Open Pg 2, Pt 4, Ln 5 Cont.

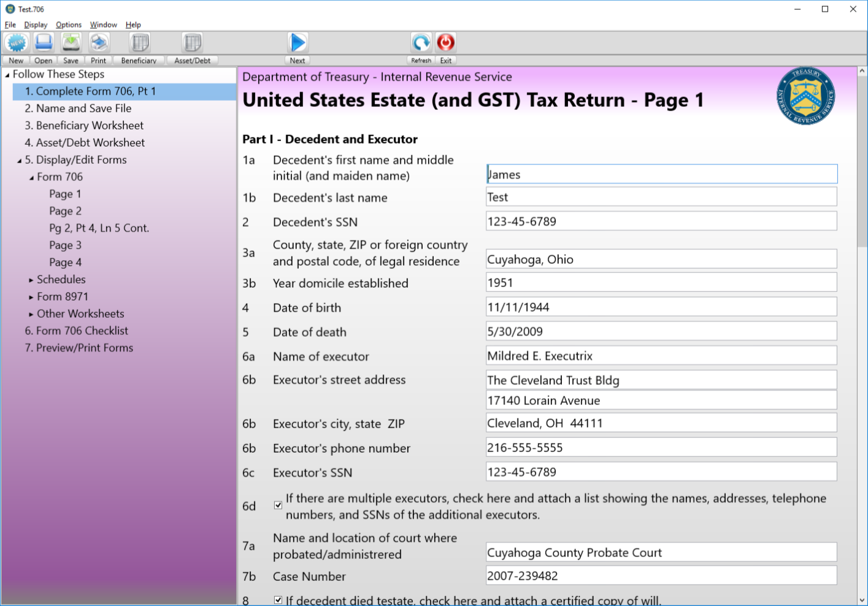pos(99,228)
